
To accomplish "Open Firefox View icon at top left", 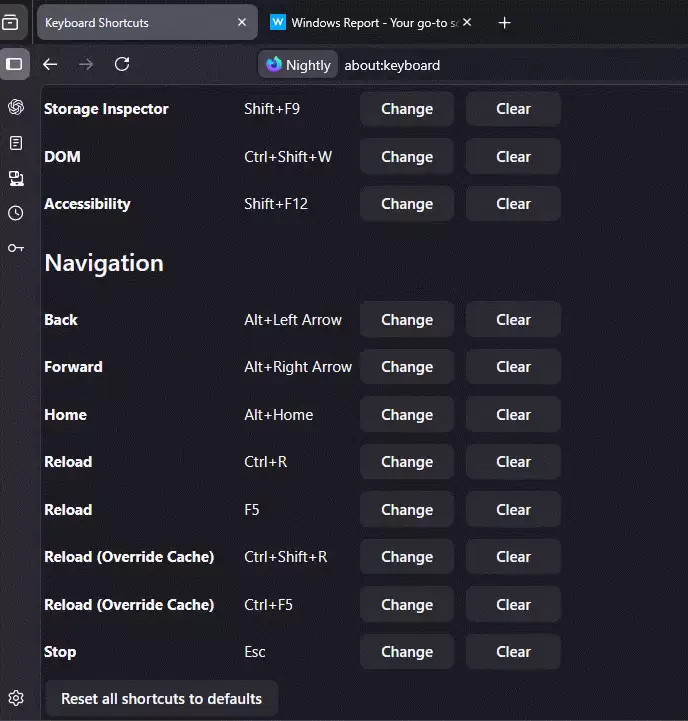I will 10,22.
